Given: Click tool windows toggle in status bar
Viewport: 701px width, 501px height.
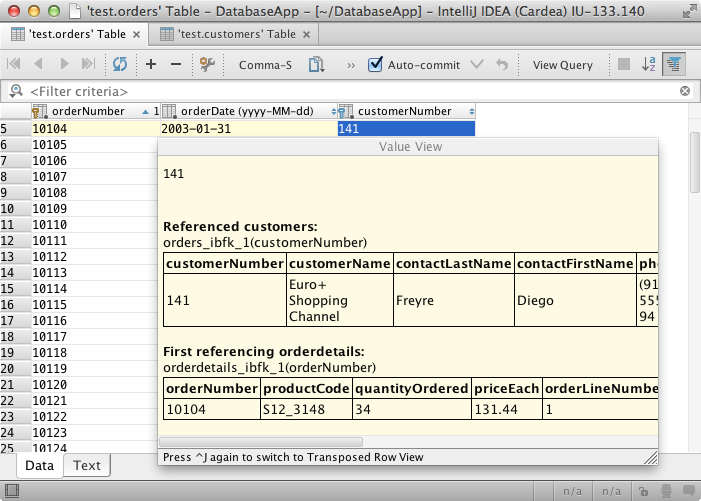Looking at the screenshot, I should (x=12, y=491).
